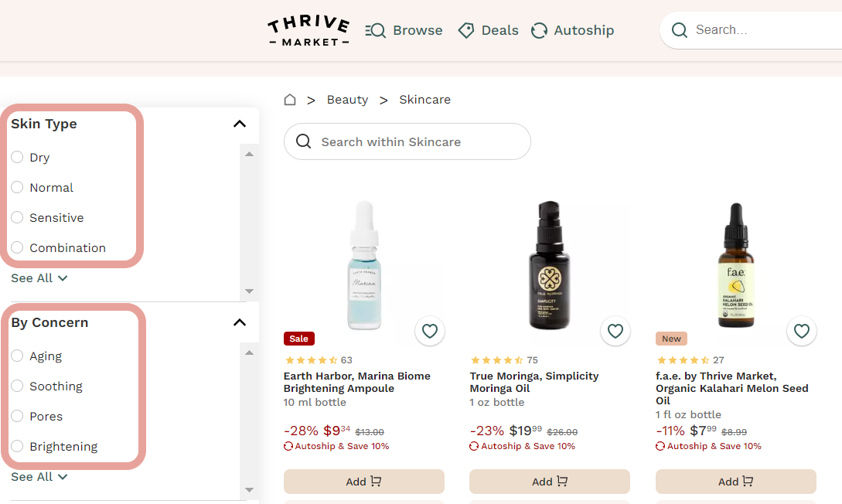Open the Browse menu icon
Image resolution: width=842 pixels, height=504 pixels.
click(374, 30)
